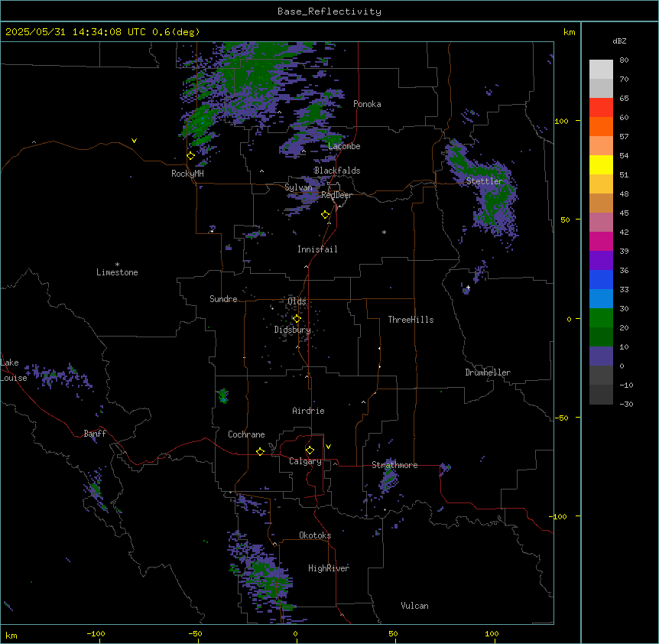The height and width of the screenshot is (644, 659).
Task: Click the ThreeHills city label
Action: tap(411, 320)
